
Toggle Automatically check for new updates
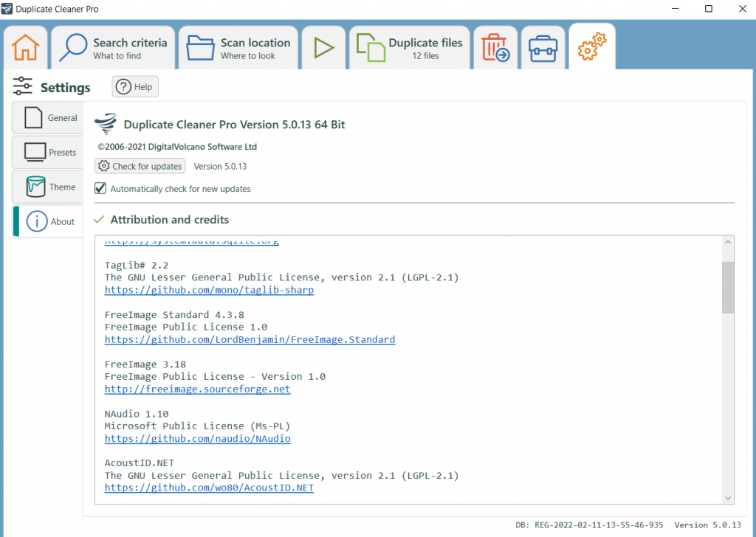[100, 188]
